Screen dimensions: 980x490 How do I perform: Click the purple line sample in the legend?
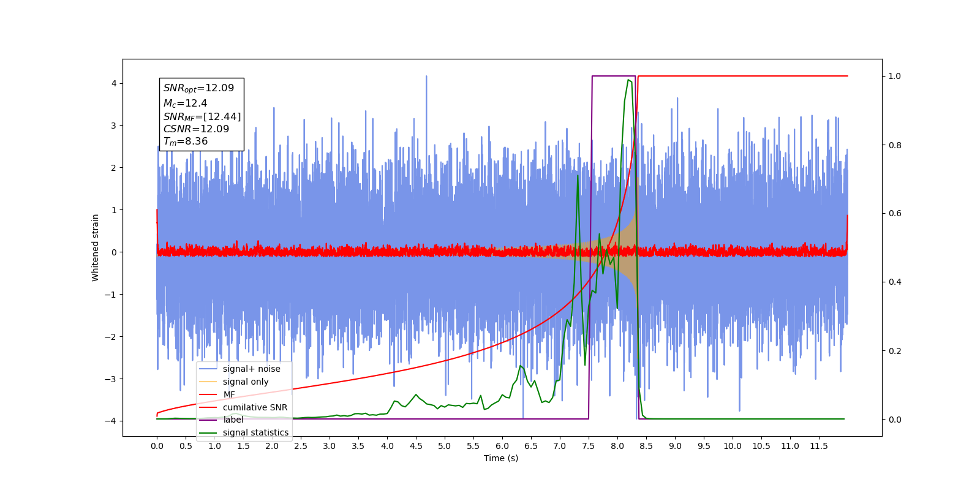[208, 420]
